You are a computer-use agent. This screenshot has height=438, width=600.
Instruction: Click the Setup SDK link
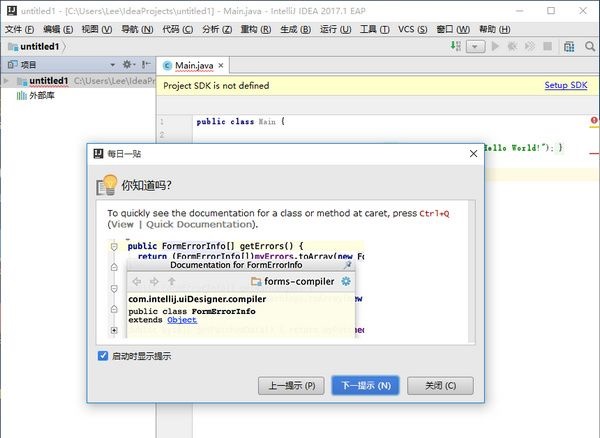tap(566, 85)
